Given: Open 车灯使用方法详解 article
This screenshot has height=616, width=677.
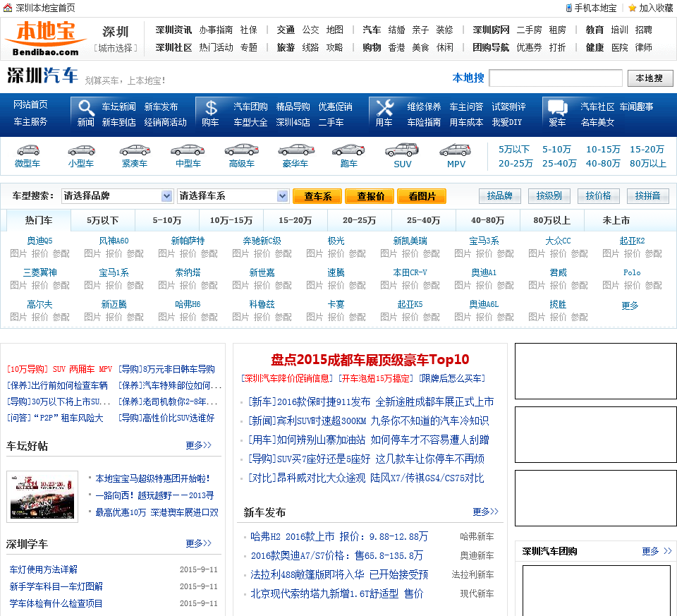Looking at the screenshot, I should coord(44,569).
